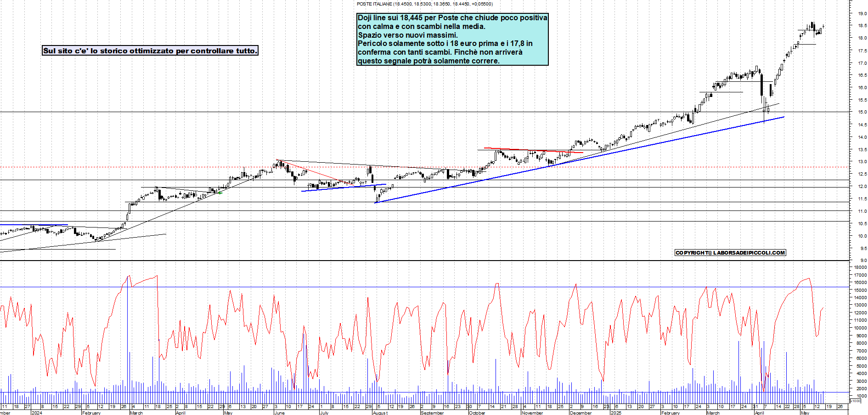Screen dimensions: 868x415
Task: Click the December month label
Action: (x=581, y=413)
